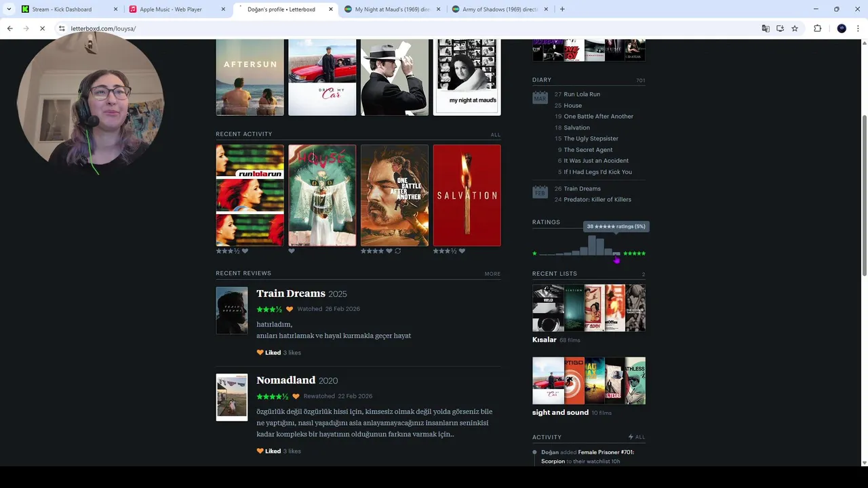Open the Diary section heading
Image resolution: width=868 pixels, height=488 pixels.
tap(542, 80)
